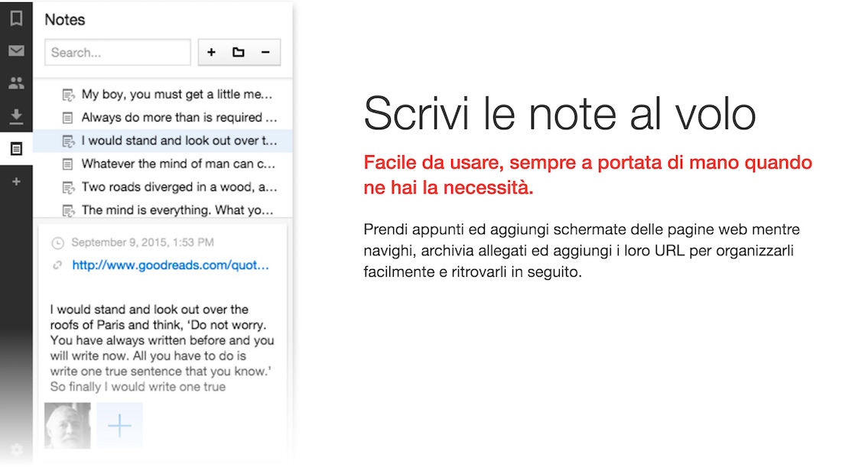The height and width of the screenshot is (474, 868).
Task: Add a web panel with plus icon
Action: pos(16,182)
